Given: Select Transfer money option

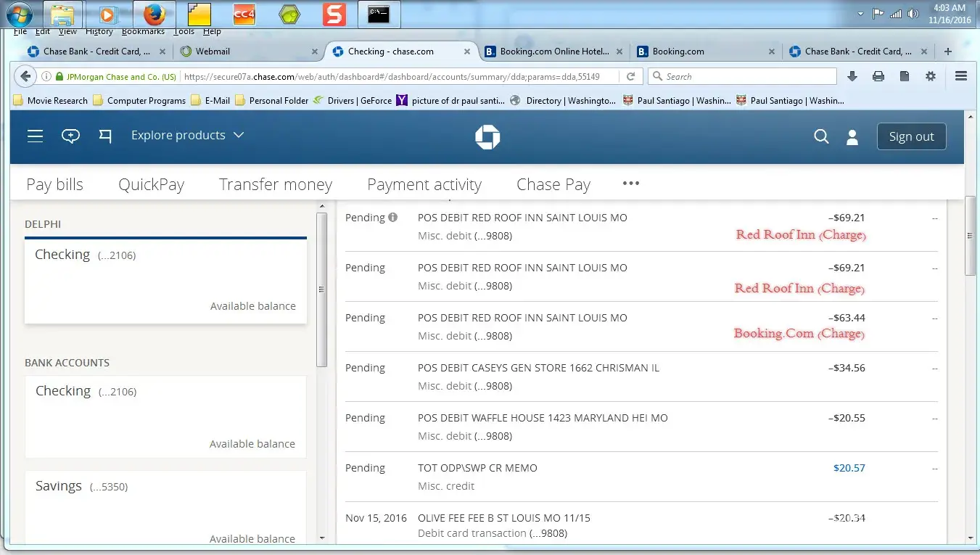Looking at the screenshot, I should point(276,184).
